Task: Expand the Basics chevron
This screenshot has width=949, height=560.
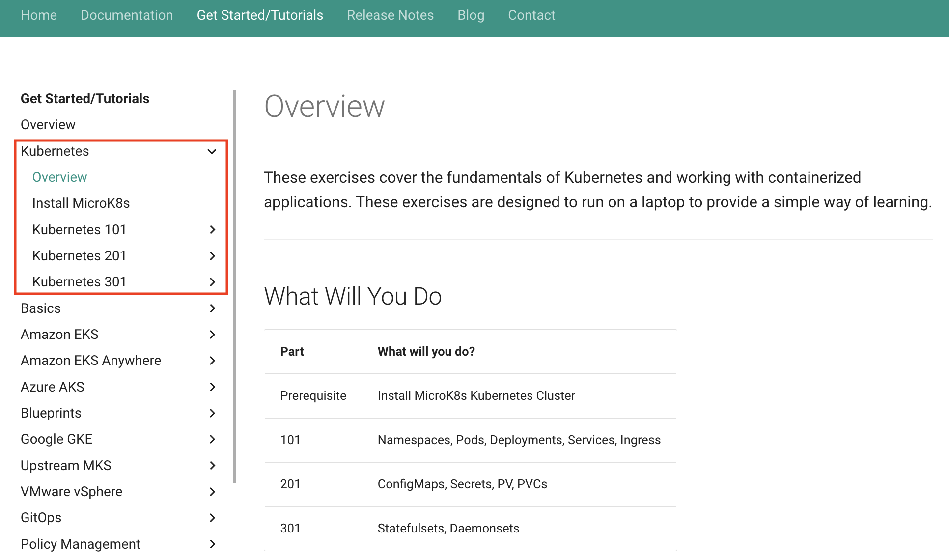Action: point(212,308)
